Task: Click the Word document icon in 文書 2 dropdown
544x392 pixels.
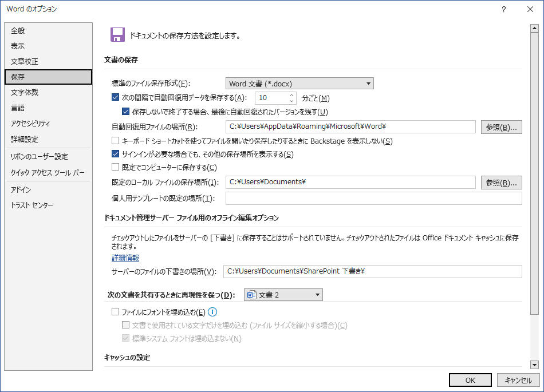Action: point(251,295)
